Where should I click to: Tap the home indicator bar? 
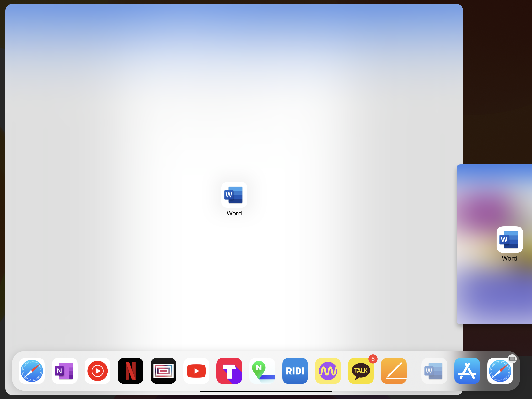[266, 392]
